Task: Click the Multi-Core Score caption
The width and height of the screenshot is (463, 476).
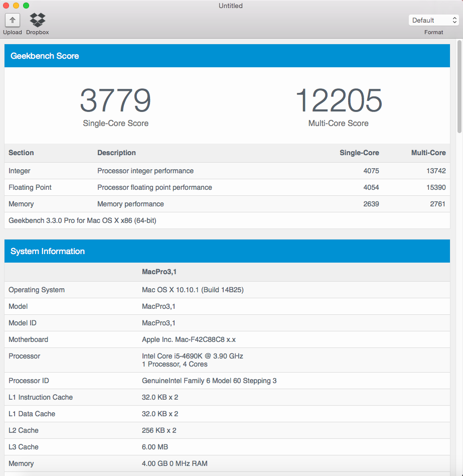Action: pos(339,123)
